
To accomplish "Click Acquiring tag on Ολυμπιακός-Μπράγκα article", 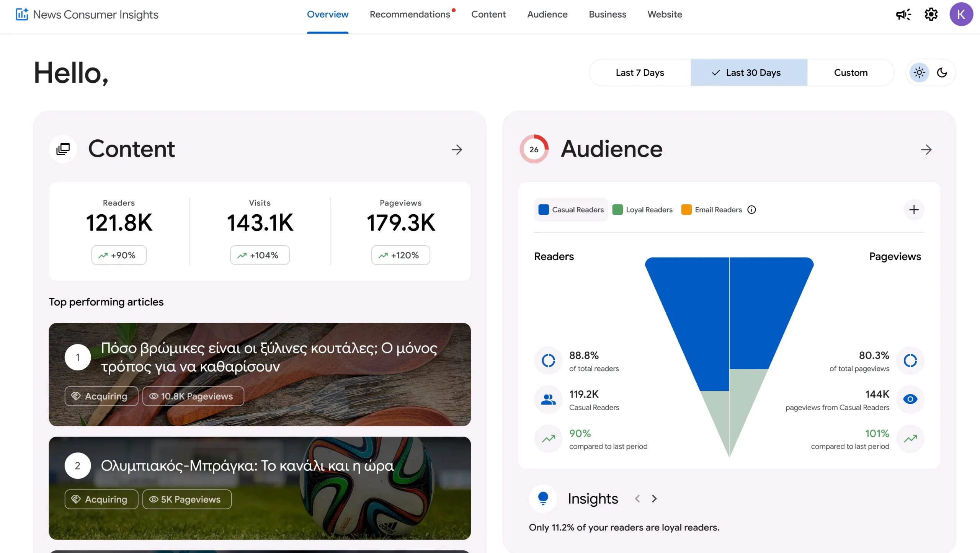I will click(x=101, y=499).
